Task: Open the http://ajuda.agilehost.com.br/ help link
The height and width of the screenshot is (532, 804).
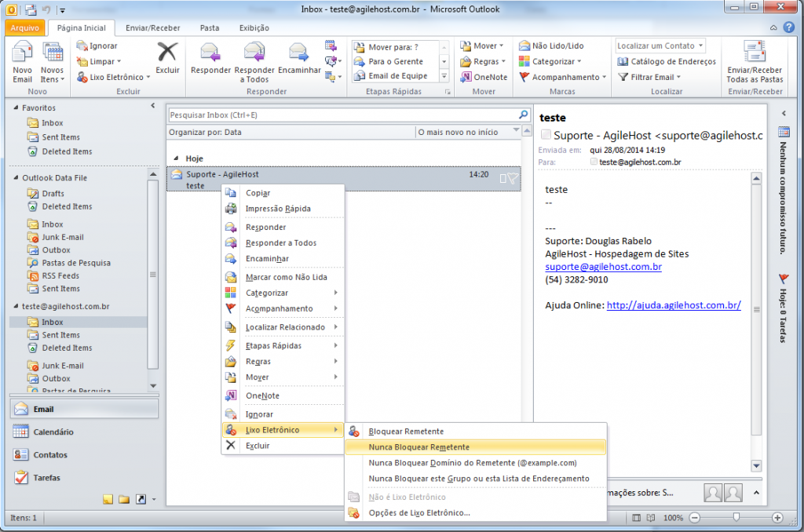Action: coord(674,305)
